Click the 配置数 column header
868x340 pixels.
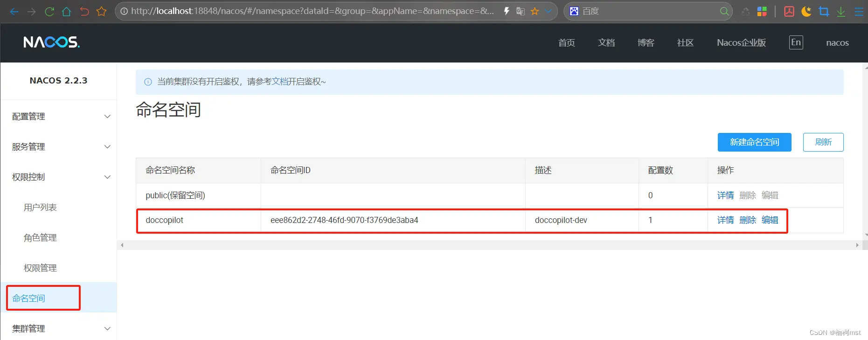point(673,170)
